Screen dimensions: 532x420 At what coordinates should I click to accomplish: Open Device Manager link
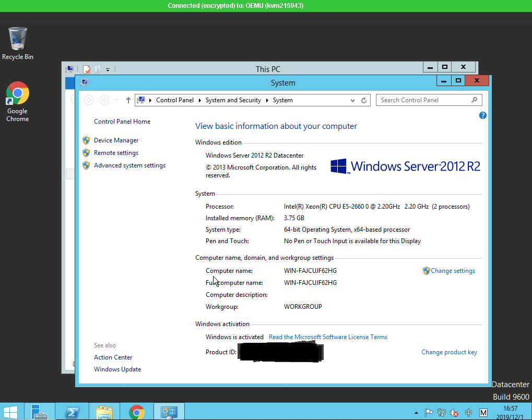[116, 140]
